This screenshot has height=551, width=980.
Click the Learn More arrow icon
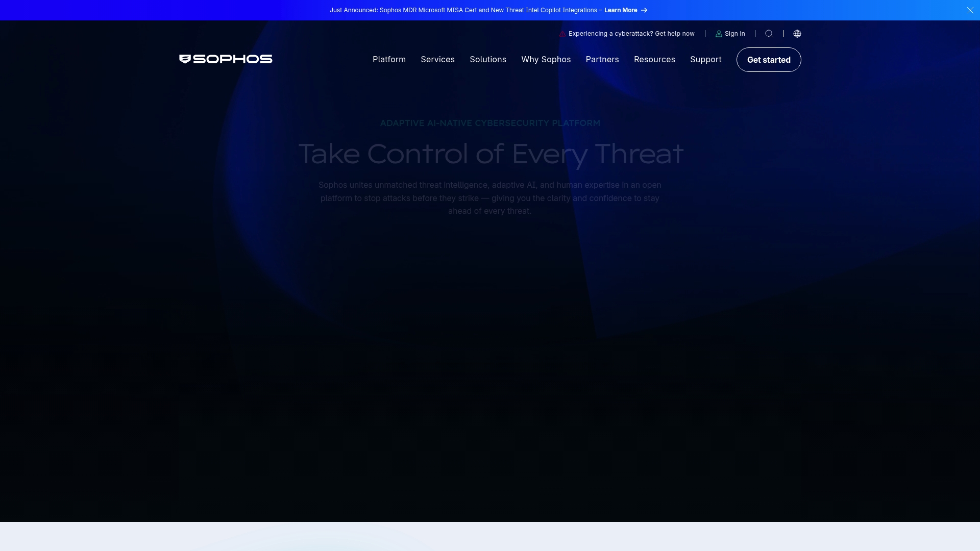(644, 10)
